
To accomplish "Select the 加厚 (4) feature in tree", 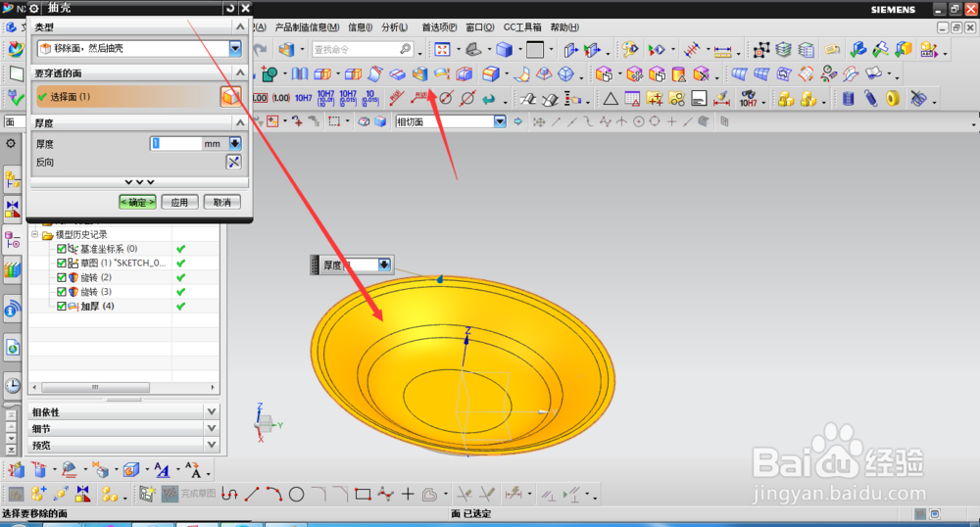I will click(x=97, y=306).
